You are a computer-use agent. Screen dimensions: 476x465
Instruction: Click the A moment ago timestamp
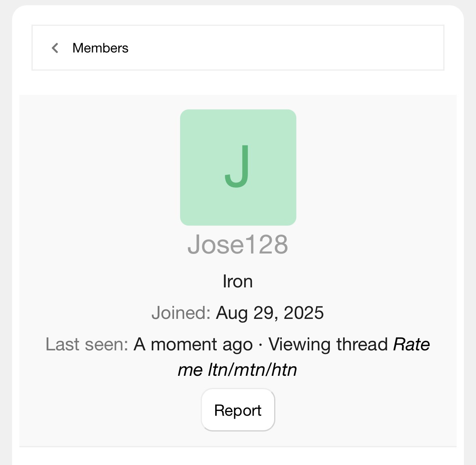tap(193, 345)
